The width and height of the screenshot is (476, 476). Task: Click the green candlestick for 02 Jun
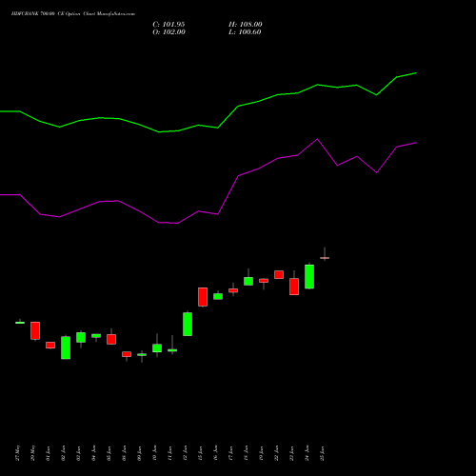coord(66,347)
